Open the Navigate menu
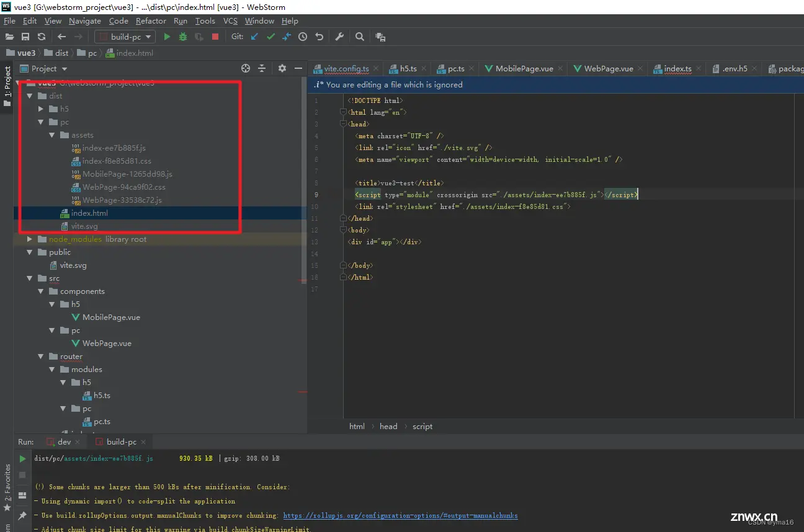The width and height of the screenshot is (804, 532). click(x=85, y=20)
